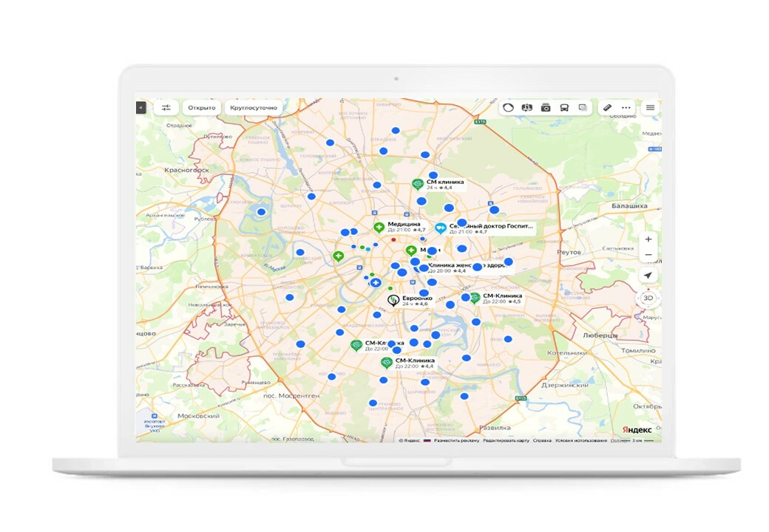Zoom out with the minus button
This screenshot has height=532, width=769.
648,255
